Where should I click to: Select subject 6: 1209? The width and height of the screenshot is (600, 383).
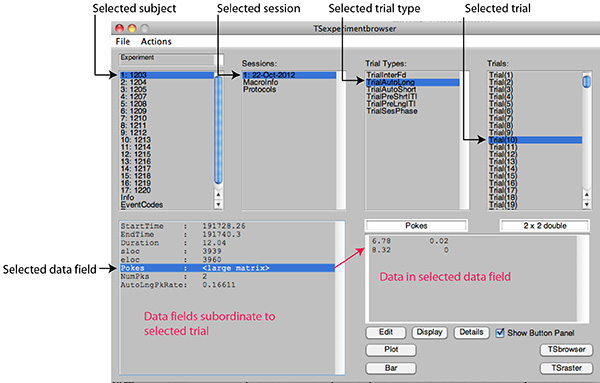pyautogui.click(x=167, y=111)
